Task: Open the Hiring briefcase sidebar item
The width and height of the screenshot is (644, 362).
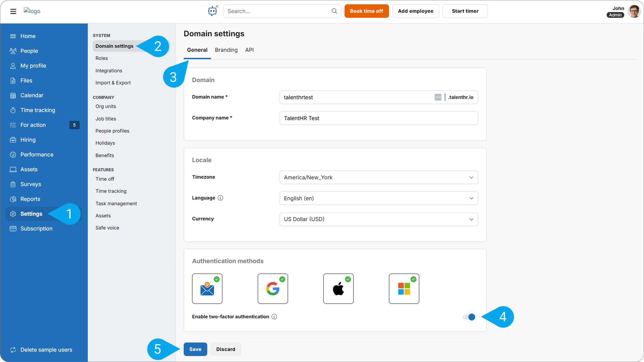Action: [x=28, y=140]
